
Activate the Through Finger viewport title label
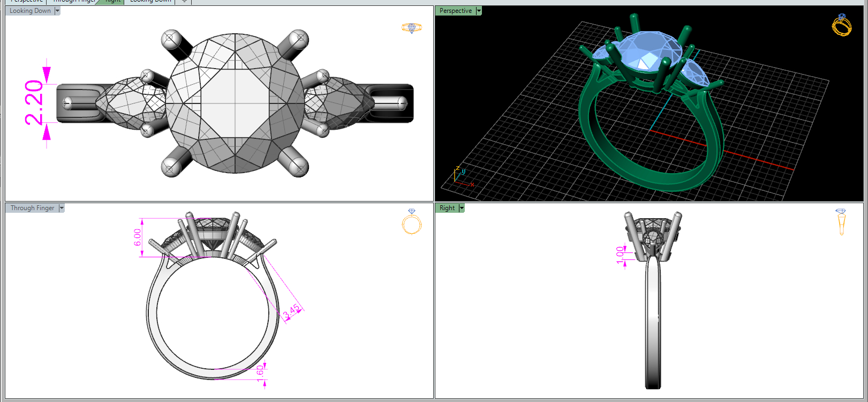click(x=32, y=208)
